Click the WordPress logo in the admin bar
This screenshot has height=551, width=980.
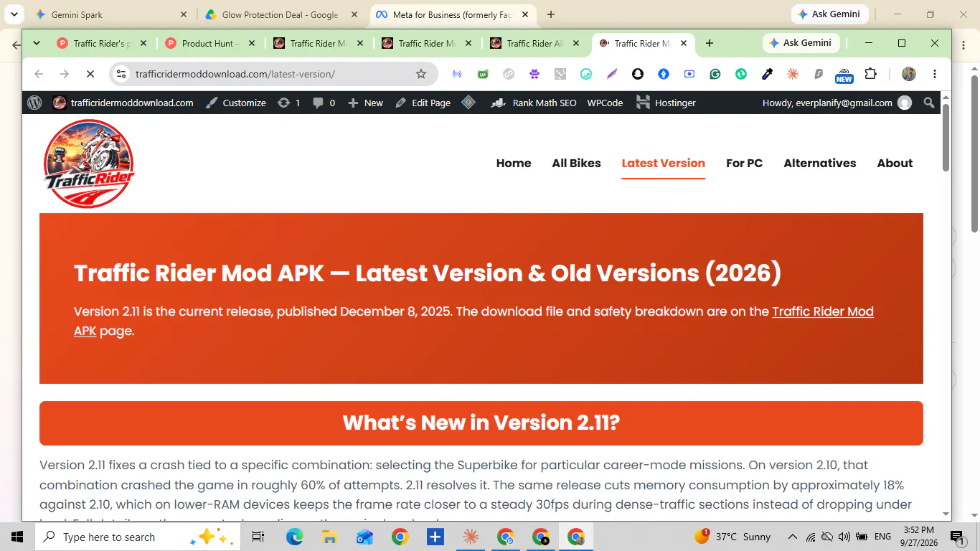pyautogui.click(x=34, y=103)
